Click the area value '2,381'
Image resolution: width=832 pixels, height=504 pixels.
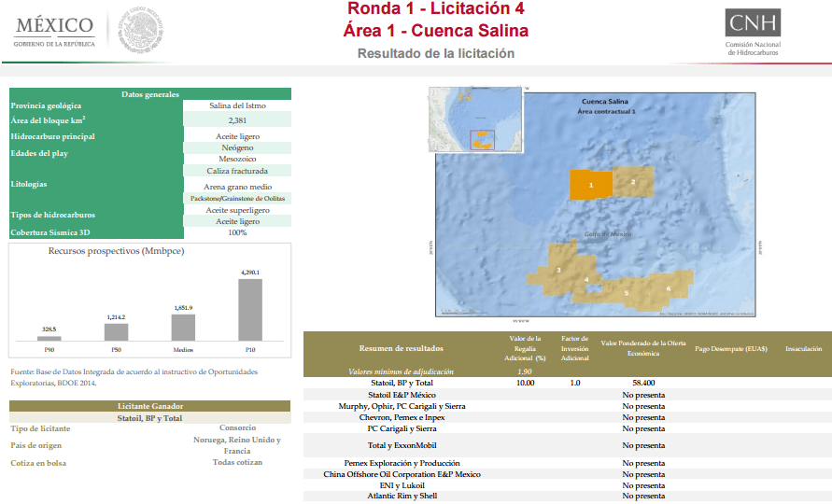pos(237,120)
